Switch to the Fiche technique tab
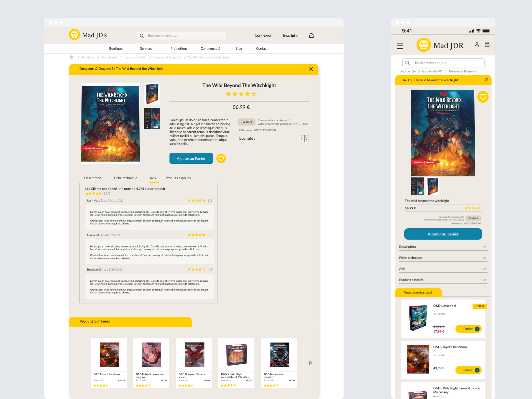This screenshot has height=399, width=532. (x=126, y=178)
